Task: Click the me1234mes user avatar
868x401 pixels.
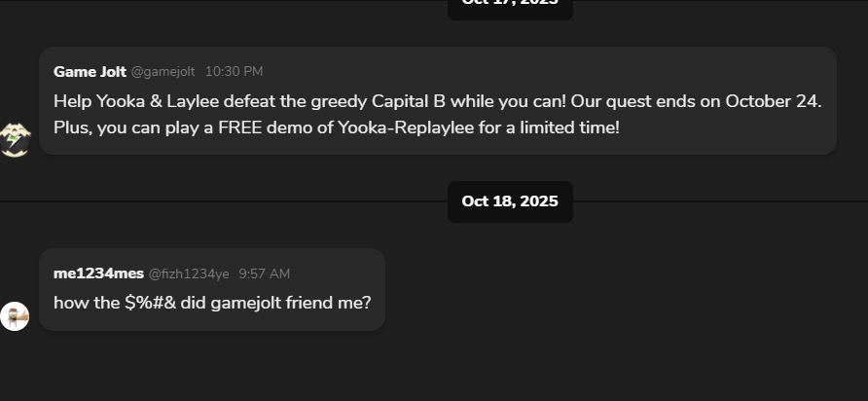Action: (15, 315)
